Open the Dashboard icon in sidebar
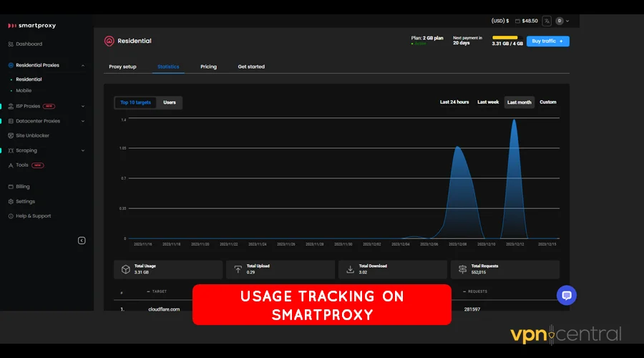This screenshot has width=644, height=358. click(11, 44)
